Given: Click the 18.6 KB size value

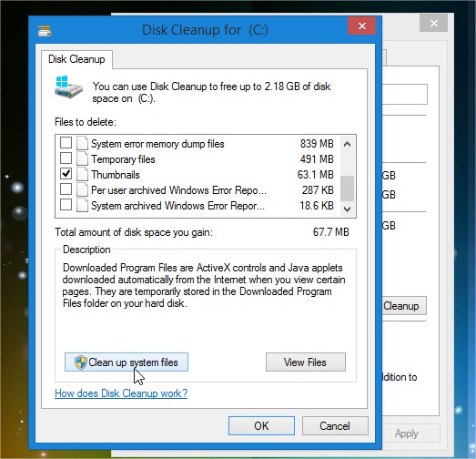Looking at the screenshot, I should 317,206.
